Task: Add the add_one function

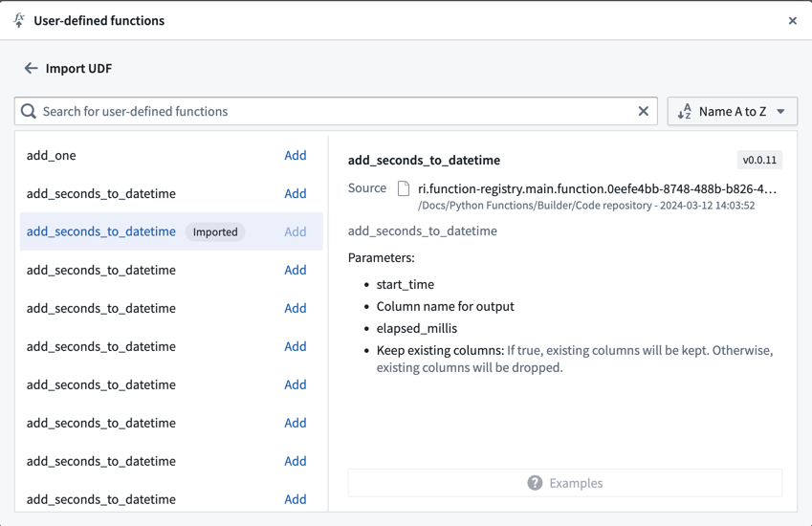Action: [296, 155]
